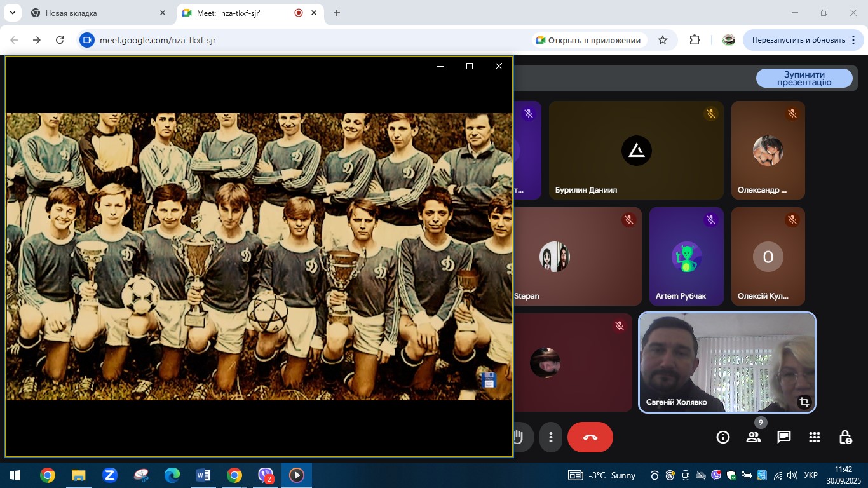This screenshot has width=868, height=488.
Task: Click the crop icon on Євгеній Холявко tile
Action: [804, 402]
